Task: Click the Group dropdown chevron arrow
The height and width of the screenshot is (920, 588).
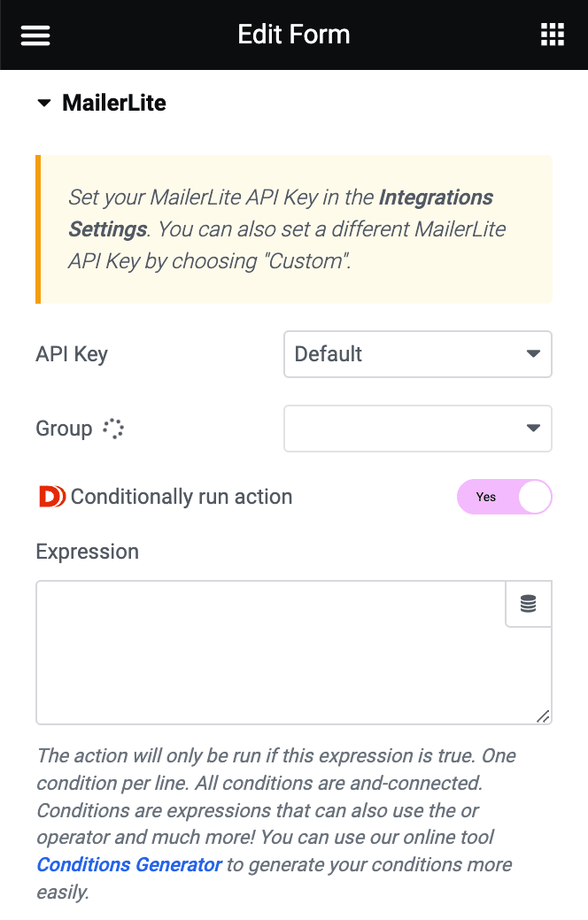Action: coord(533,428)
